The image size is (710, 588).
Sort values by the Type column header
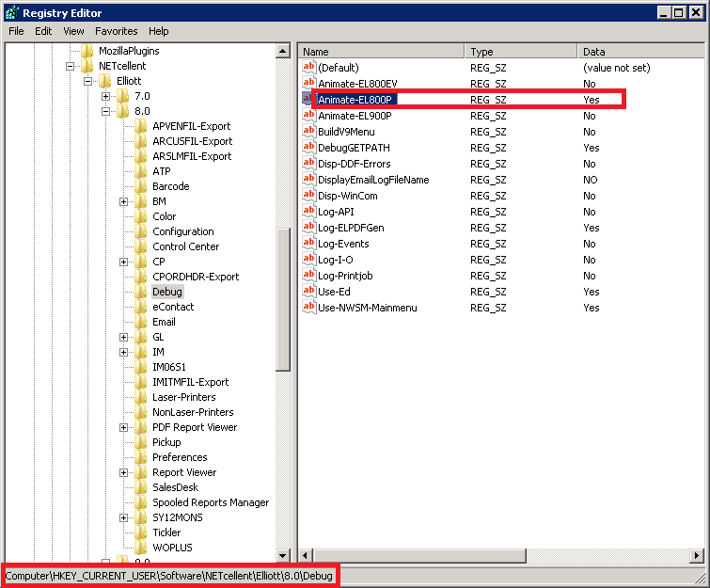521,51
